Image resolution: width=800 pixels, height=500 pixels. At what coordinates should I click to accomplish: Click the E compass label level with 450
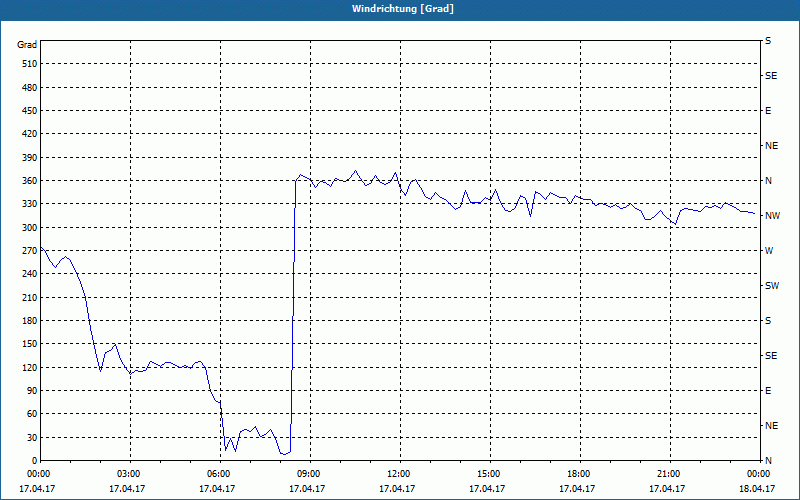(x=768, y=111)
